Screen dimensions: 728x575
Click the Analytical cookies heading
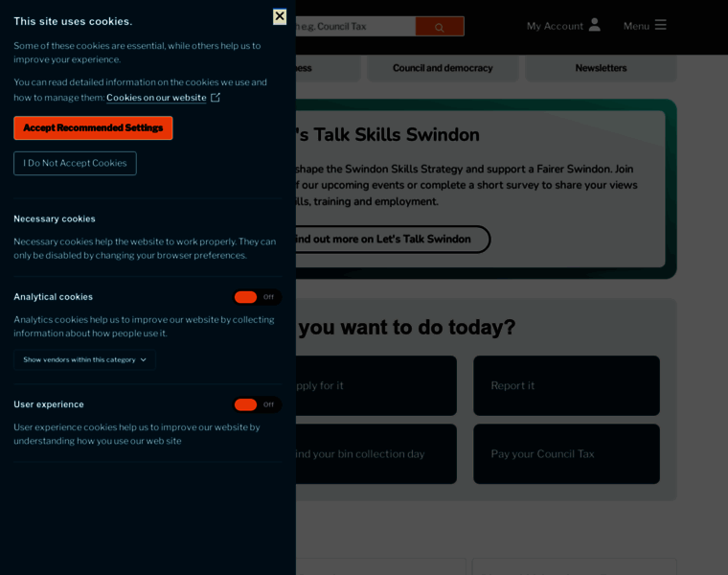coord(54,297)
